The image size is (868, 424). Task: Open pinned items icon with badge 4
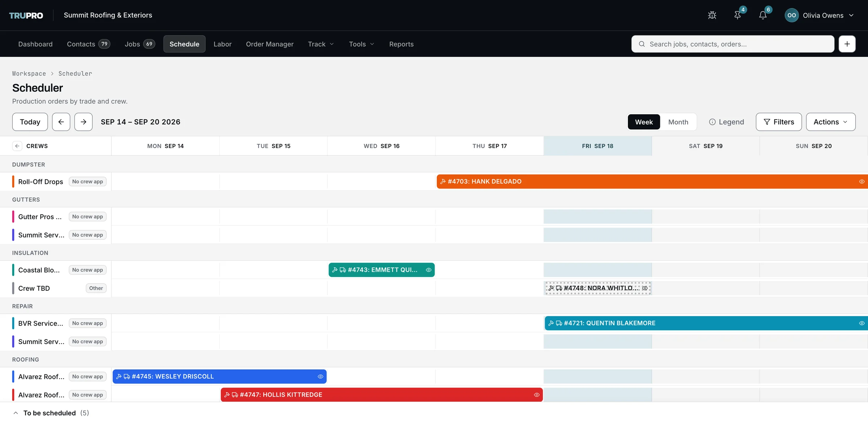(x=737, y=15)
